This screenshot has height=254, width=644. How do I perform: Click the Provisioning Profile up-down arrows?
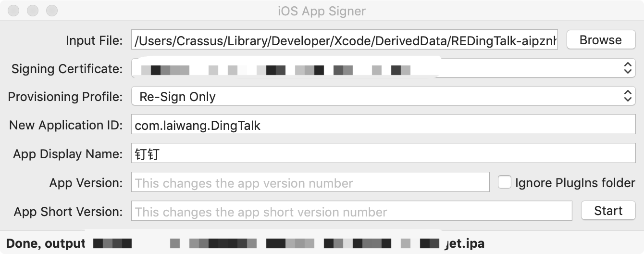[627, 96]
